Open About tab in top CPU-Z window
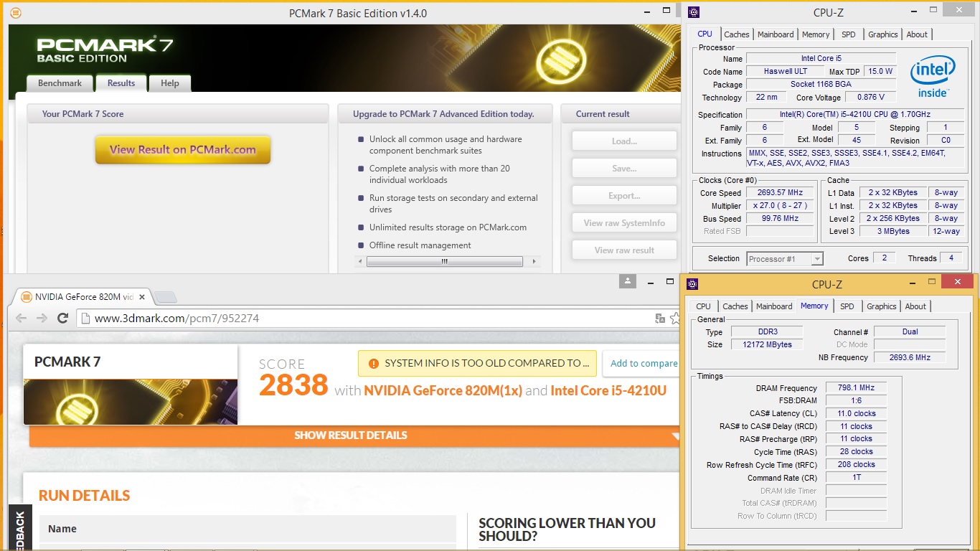 pyautogui.click(x=917, y=34)
